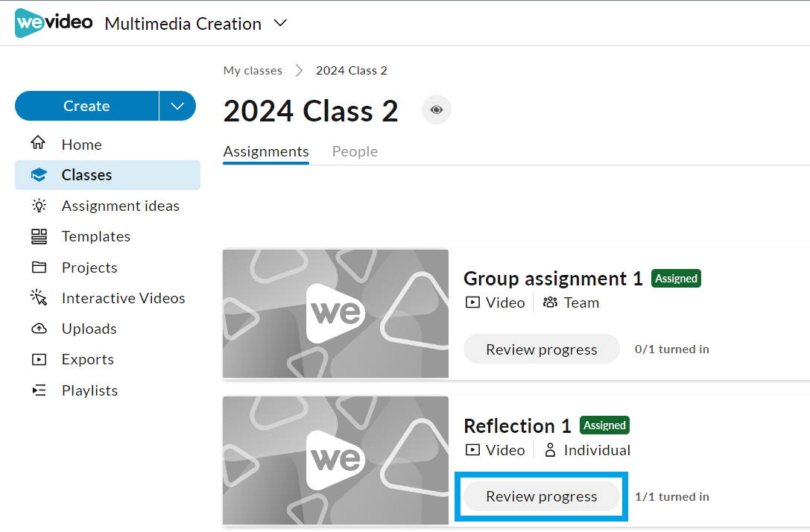Image resolution: width=810 pixels, height=532 pixels.
Task: Switch to the People tab
Action: [355, 151]
